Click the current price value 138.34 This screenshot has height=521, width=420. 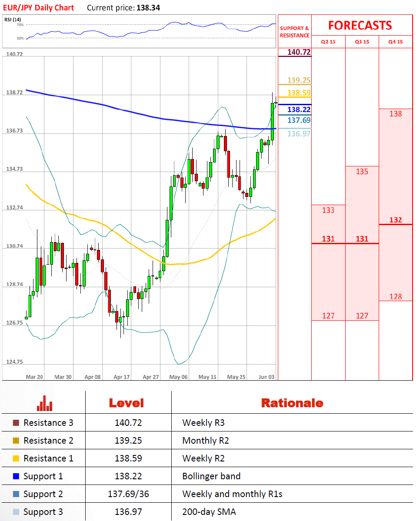click(x=148, y=8)
